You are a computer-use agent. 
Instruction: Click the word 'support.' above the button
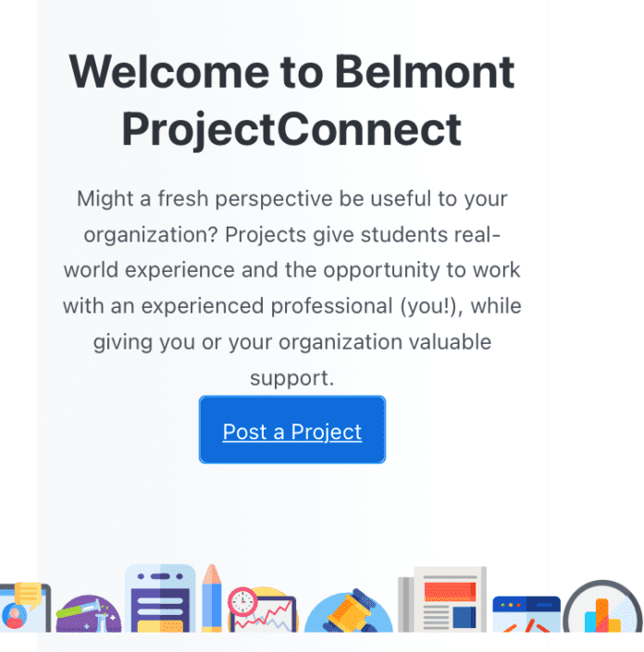[292, 378]
